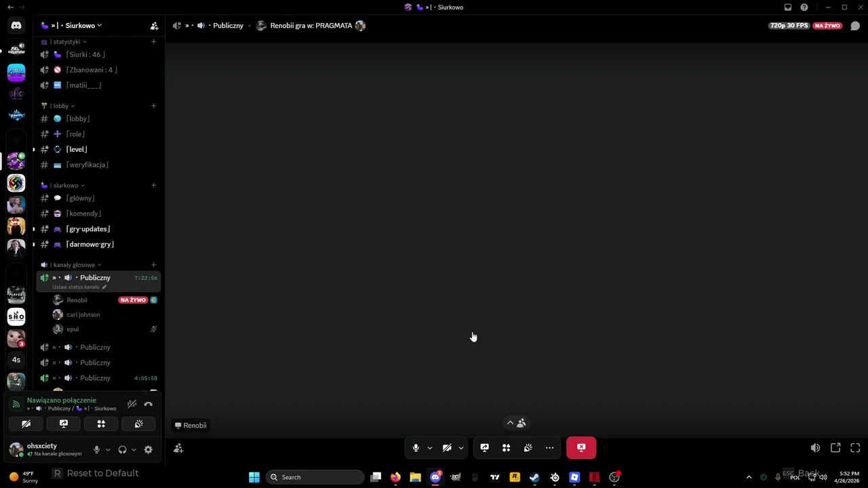Click the Renobii stream name label
The height and width of the screenshot is (488, 868).
191,426
